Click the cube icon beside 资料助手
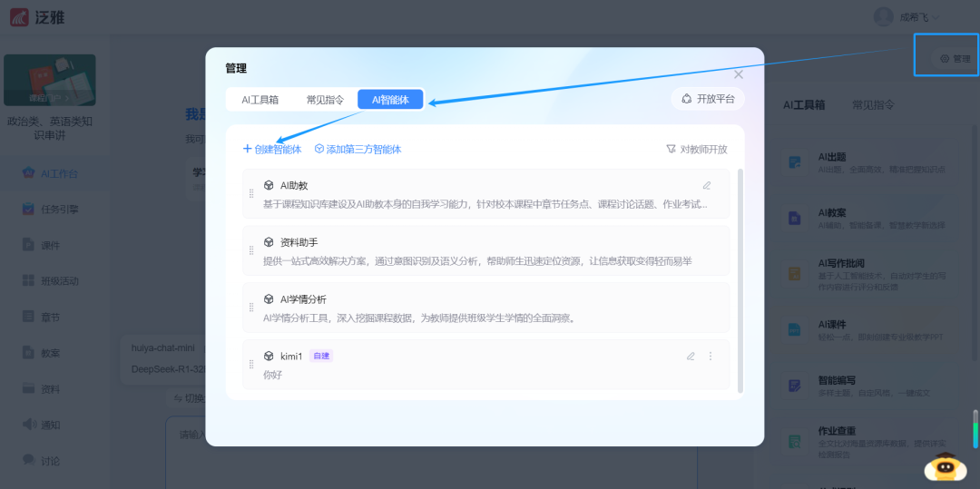This screenshot has width=980, height=489. coord(269,242)
